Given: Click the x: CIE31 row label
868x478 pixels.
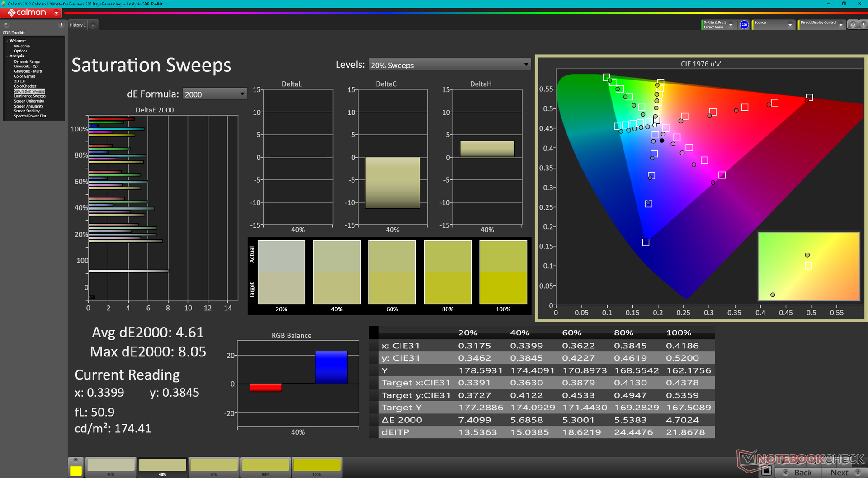Looking at the screenshot, I should pyautogui.click(x=401, y=346).
